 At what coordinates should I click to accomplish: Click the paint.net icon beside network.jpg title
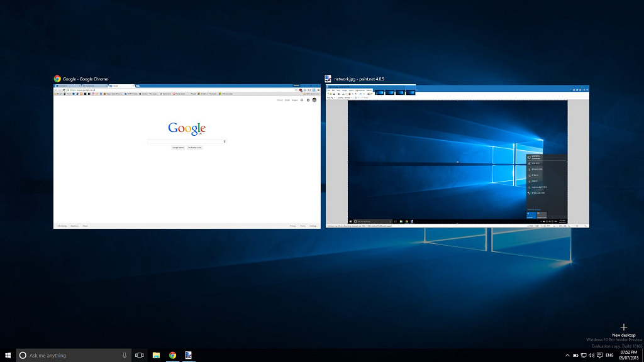coord(328,79)
